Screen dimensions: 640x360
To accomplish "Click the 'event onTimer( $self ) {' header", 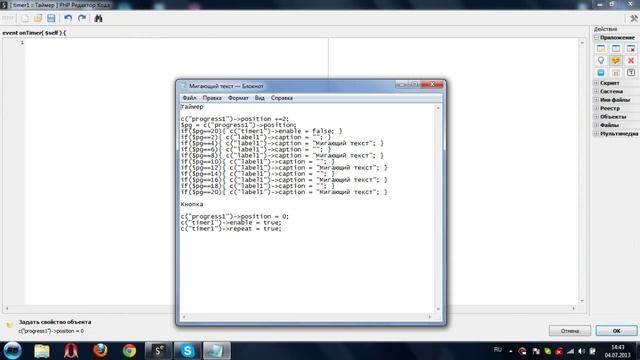I will [34, 32].
